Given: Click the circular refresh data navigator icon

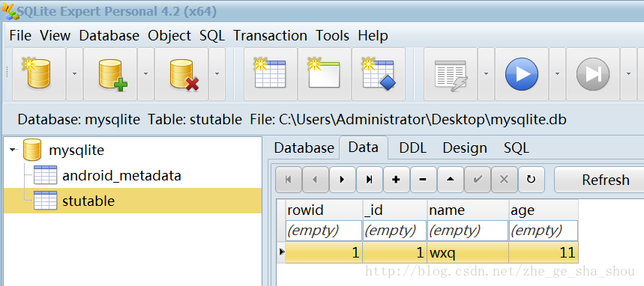Looking at the screenshot, I should coord(531,180).
